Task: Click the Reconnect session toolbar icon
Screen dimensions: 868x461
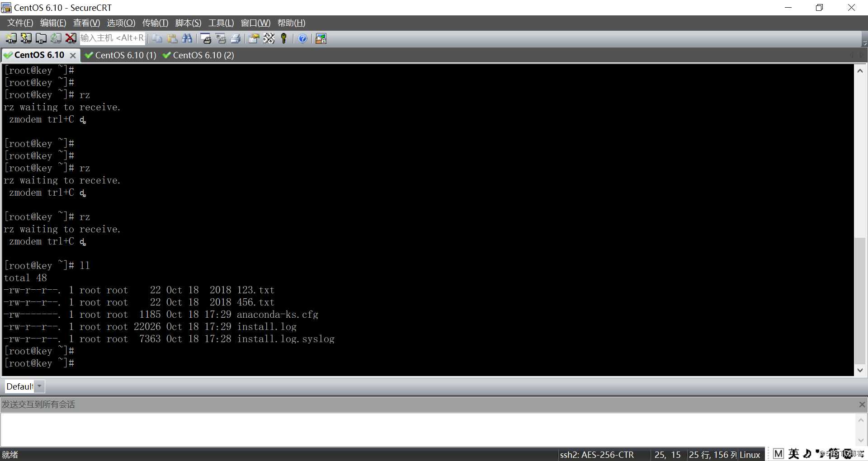Action: coord(56,38)
